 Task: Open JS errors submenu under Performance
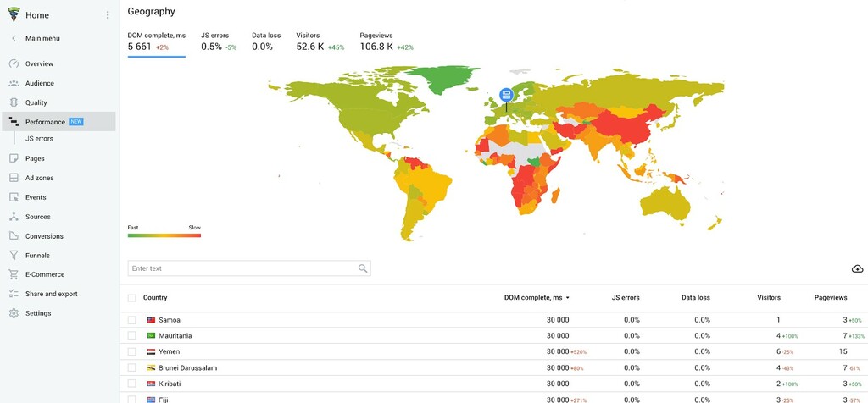pos(39,138)
